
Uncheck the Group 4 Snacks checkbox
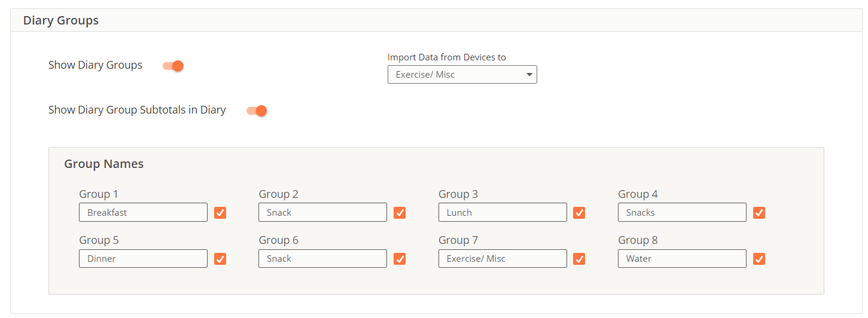(x=759, y=213)
